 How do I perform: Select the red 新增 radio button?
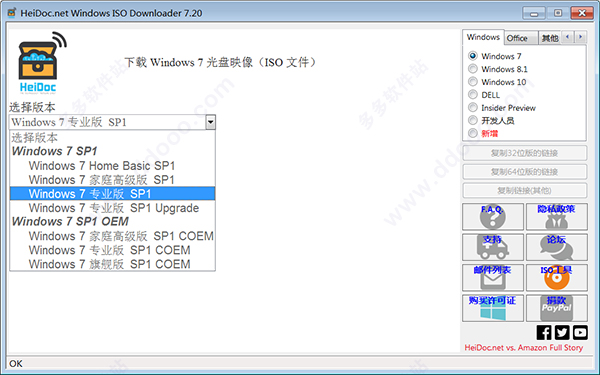coord(473,133)
